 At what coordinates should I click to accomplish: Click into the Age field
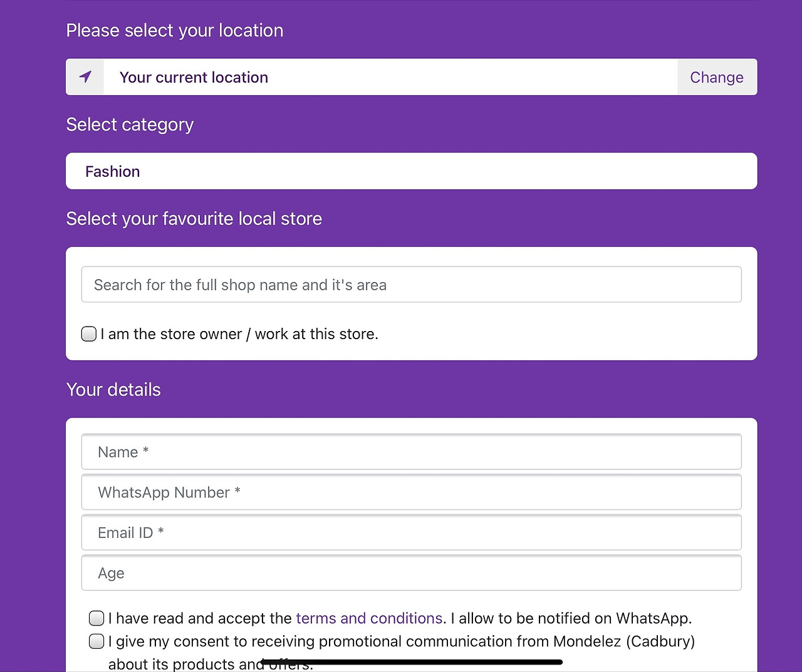tap(411, 573)
